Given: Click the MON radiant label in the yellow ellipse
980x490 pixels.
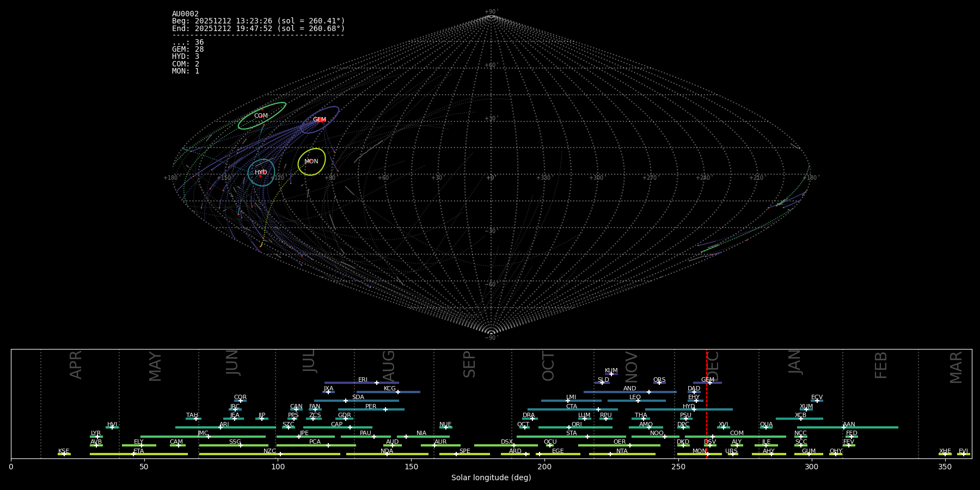Looking at the screenshot, I should (311, 162).
